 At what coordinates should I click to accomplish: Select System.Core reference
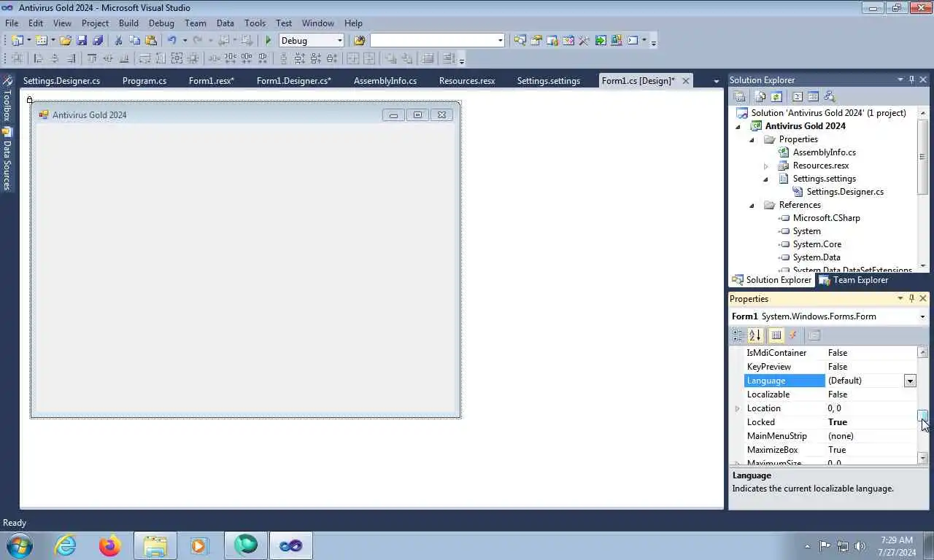[817, 244]
